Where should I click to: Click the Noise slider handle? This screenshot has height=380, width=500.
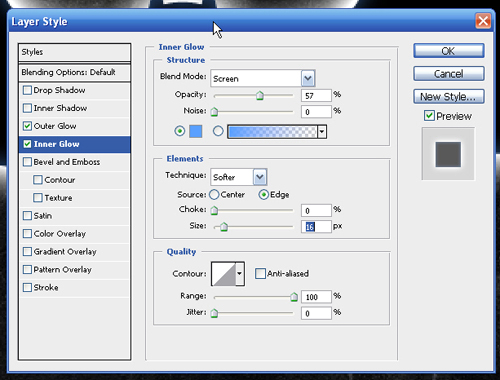coord(214,112)
